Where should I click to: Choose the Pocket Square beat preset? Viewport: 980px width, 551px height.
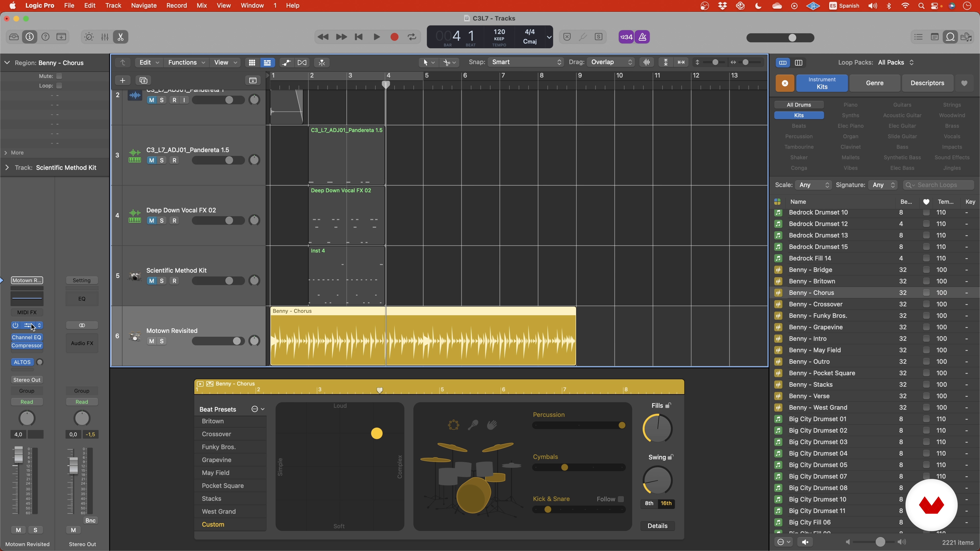tap(230, 486)
